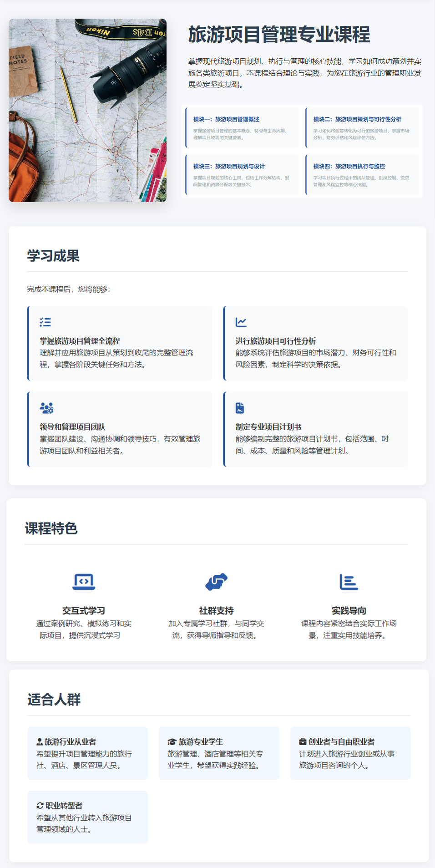Viewport: 435px width, 868px height.
Task: Click the sync arrows icon beside 职业转型者
Action: coord(40,805)
